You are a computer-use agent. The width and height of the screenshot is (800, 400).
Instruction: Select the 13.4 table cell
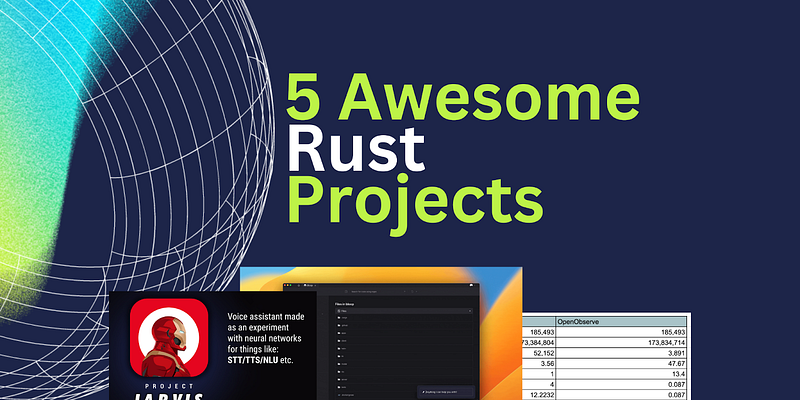point(621,373)
